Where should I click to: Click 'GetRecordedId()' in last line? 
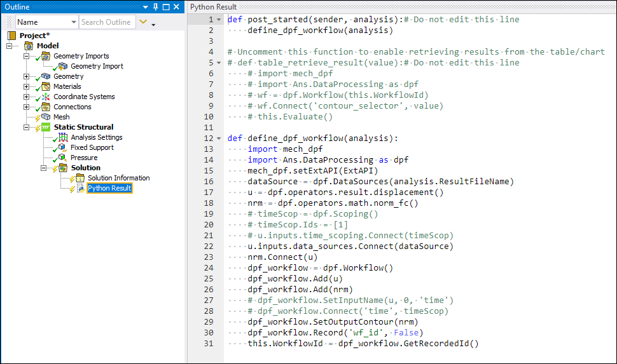[x=441, y=343]
